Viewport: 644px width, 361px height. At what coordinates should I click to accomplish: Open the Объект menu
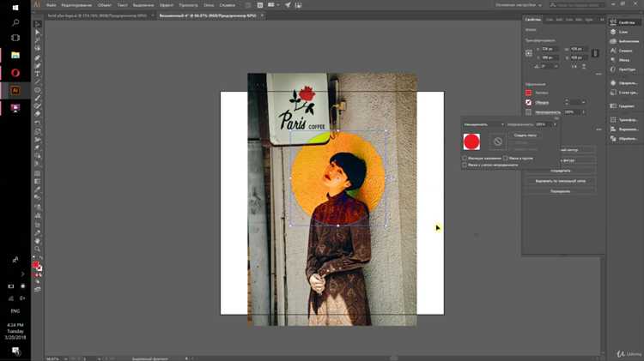105,5
